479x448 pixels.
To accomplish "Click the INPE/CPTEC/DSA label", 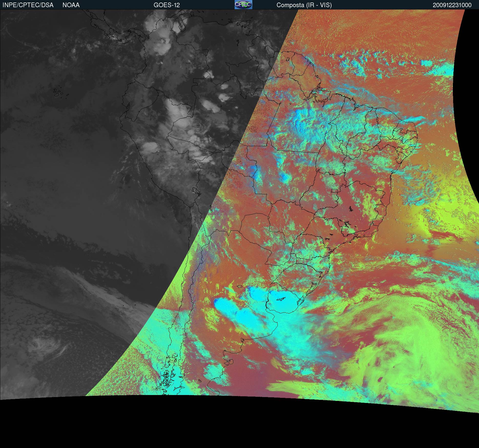I will coord(28,5).
